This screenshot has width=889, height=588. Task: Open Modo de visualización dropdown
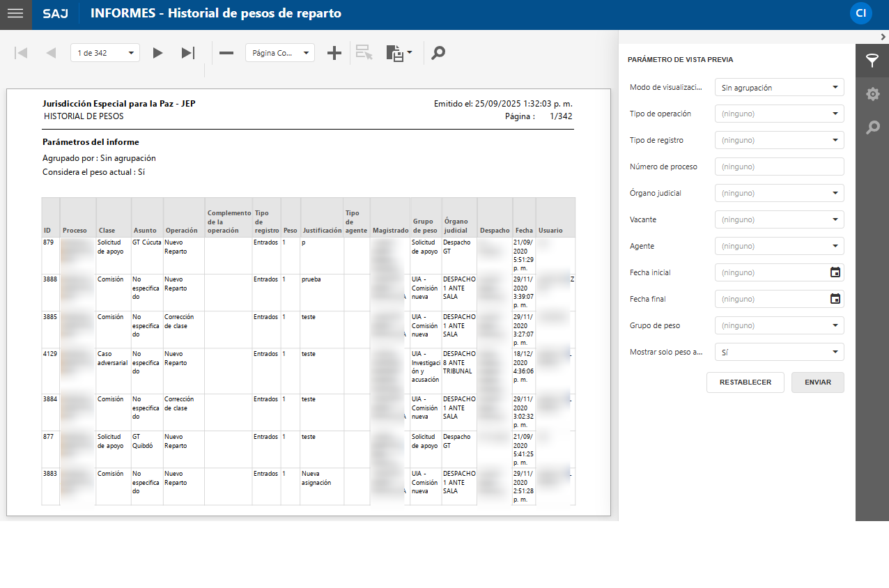coord(779,88)
